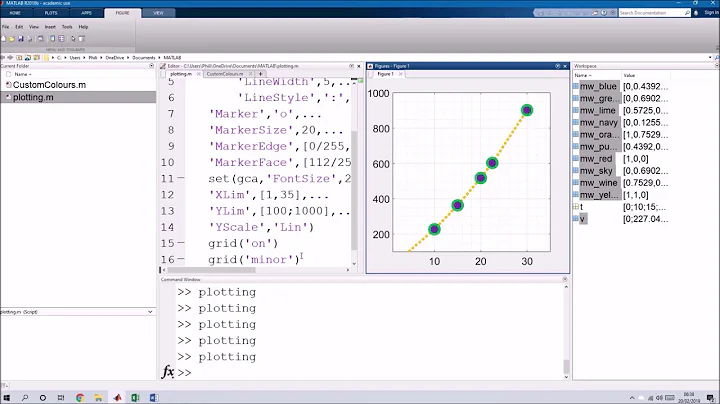The image size is (720, 404).
Task: Open the Figures panel actions menu icon
Action: (557, 66)
